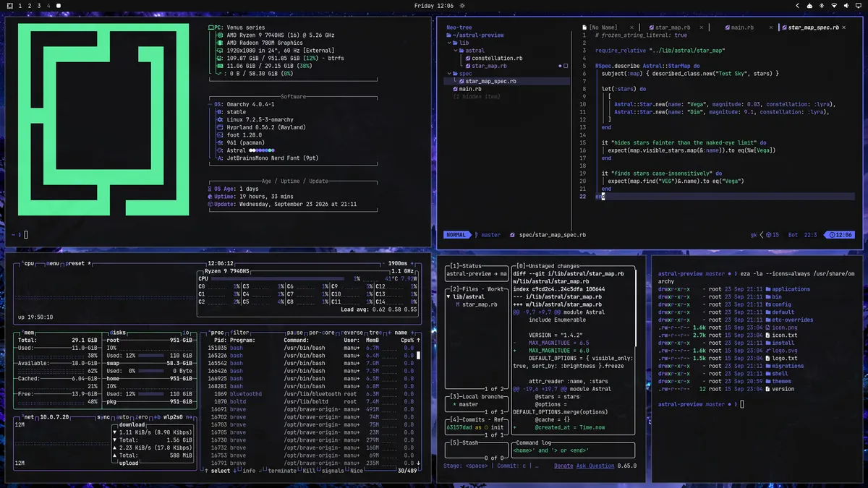Toggle tree view in btop proc panel
Viewport: 868px width, 488px height.
click(375, 333)
